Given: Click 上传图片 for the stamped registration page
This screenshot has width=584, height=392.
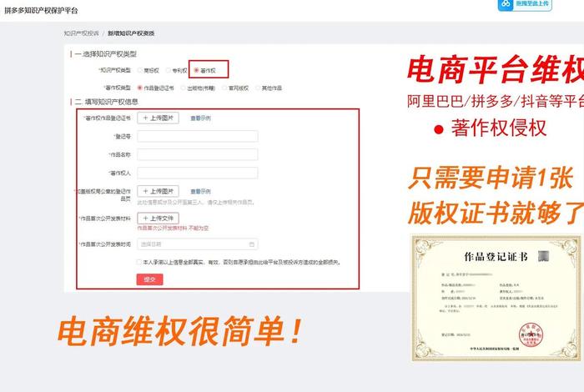Looking at the screenshot, I should 158,191.
